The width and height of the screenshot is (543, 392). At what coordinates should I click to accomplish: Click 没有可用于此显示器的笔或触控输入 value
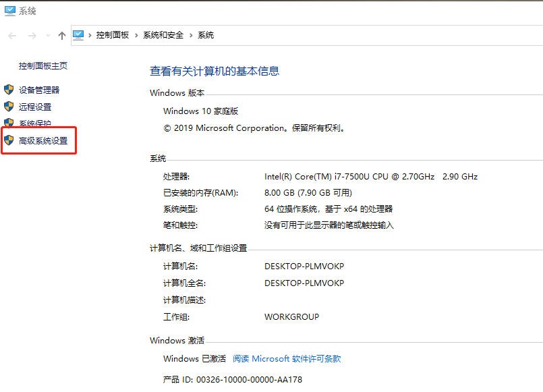point(329,225)
